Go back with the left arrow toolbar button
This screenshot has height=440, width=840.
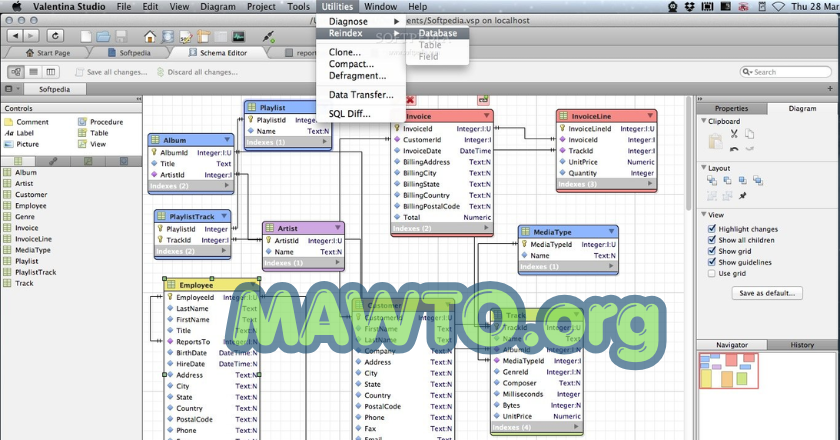click(16, 36)
